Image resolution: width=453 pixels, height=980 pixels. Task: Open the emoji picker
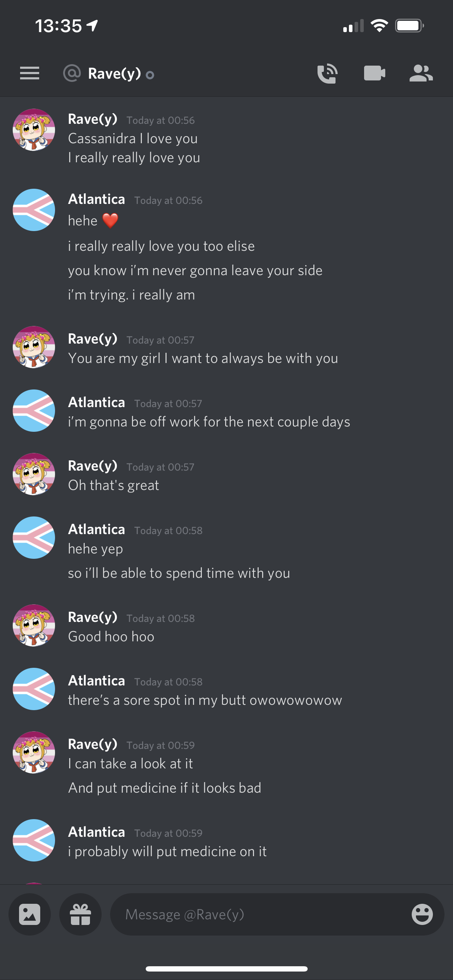[422, 914]
